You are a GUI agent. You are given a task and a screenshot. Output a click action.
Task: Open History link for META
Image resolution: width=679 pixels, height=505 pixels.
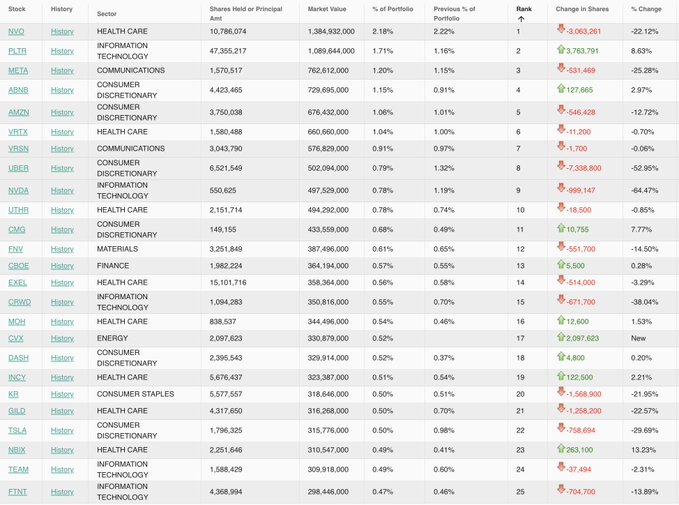coord(62,71)
